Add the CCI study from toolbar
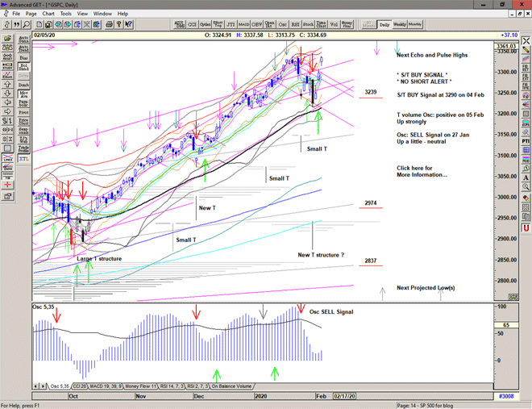 [x=192, y=24]
